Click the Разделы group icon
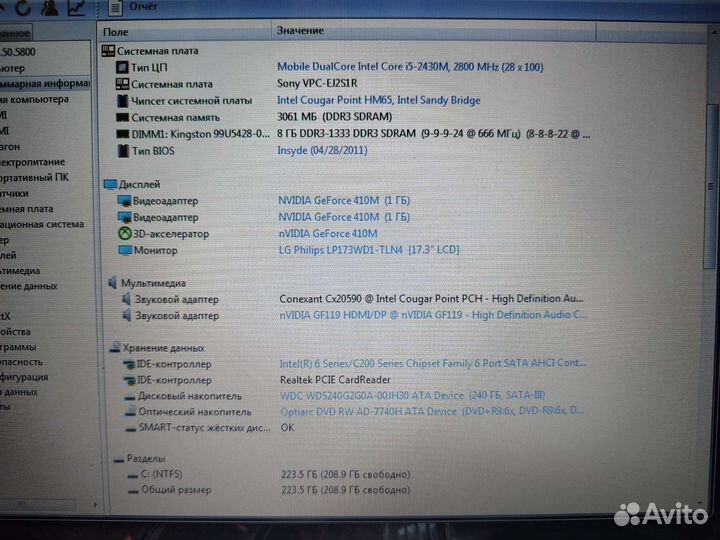This screenshot has width=720, height=540. coord(119,459)
